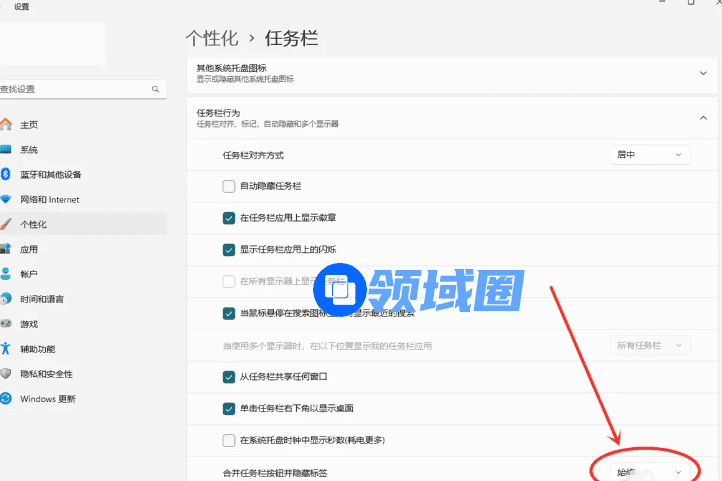This screenshot has height=481, width=722.
Task: Open the 任务栏对齐方式 dropdown showing 居中
Action: click(x=650, y=155)
